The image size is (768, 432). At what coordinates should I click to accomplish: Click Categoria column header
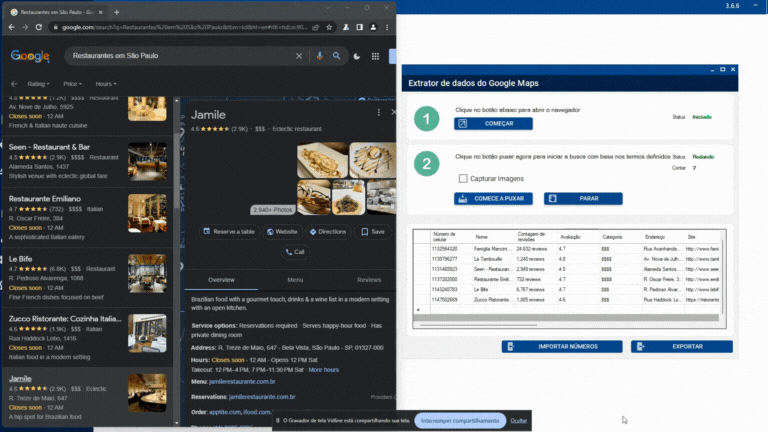[612, 237]
